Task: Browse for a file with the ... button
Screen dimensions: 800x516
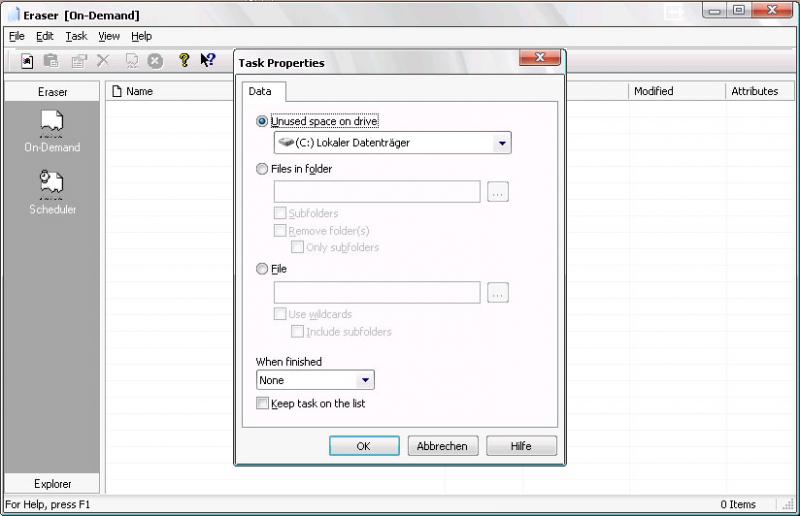Action: (497, 292)
